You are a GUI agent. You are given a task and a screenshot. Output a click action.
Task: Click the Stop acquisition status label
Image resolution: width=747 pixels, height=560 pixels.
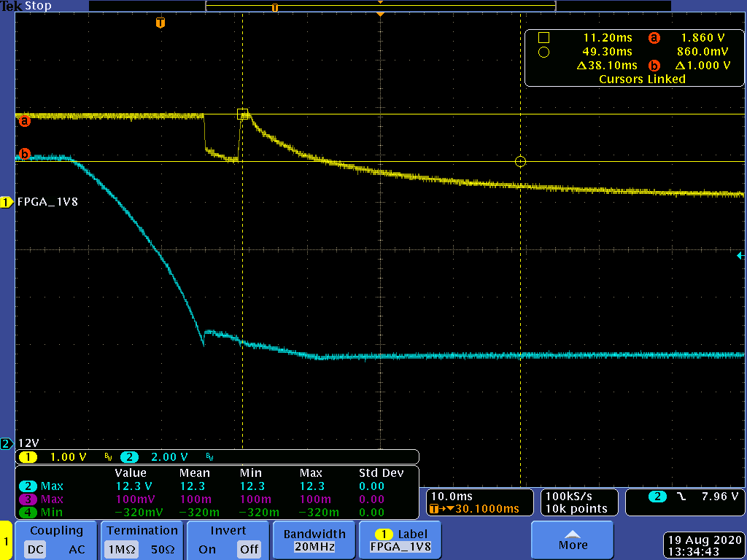pyautogui.click(x=38, y=6)
